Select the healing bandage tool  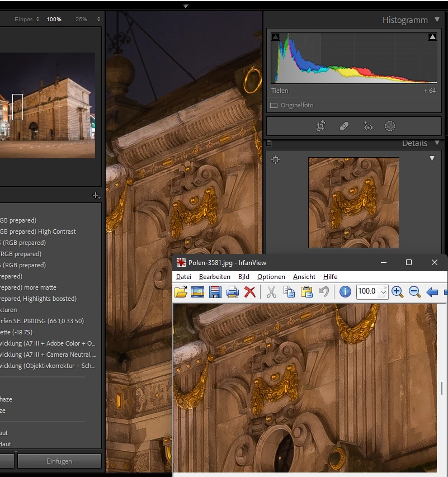tap(345, 126)
